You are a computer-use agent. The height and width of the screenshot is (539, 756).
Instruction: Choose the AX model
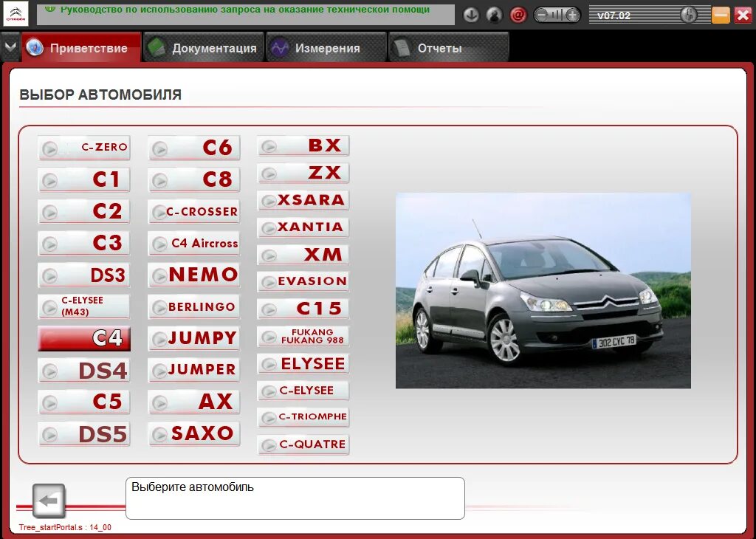(194, 402)
